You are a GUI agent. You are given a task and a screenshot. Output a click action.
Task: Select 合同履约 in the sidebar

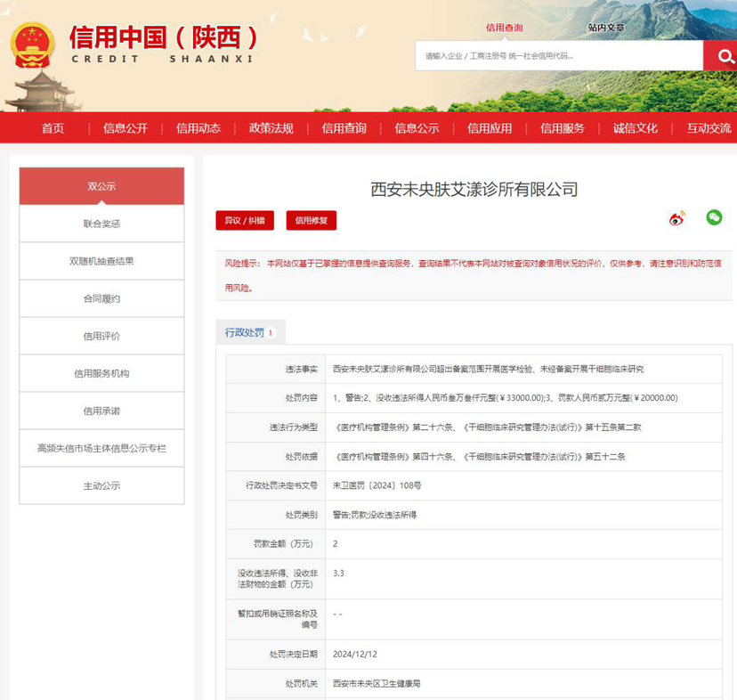101,298
